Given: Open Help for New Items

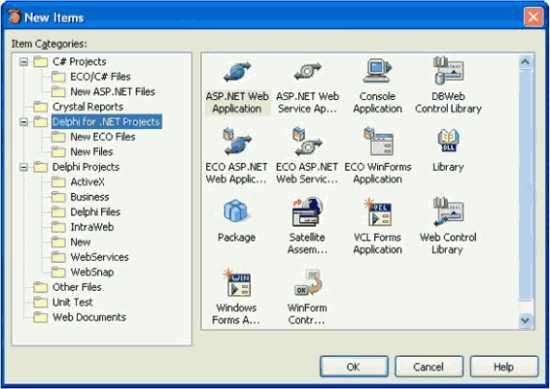Looking at the screenshot, I should [504, 367].
